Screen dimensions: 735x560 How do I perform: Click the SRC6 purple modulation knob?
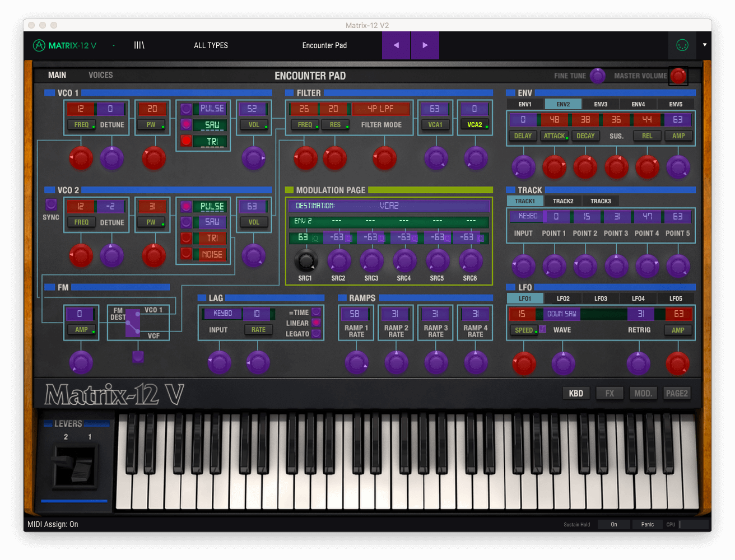tap(471, 260)
